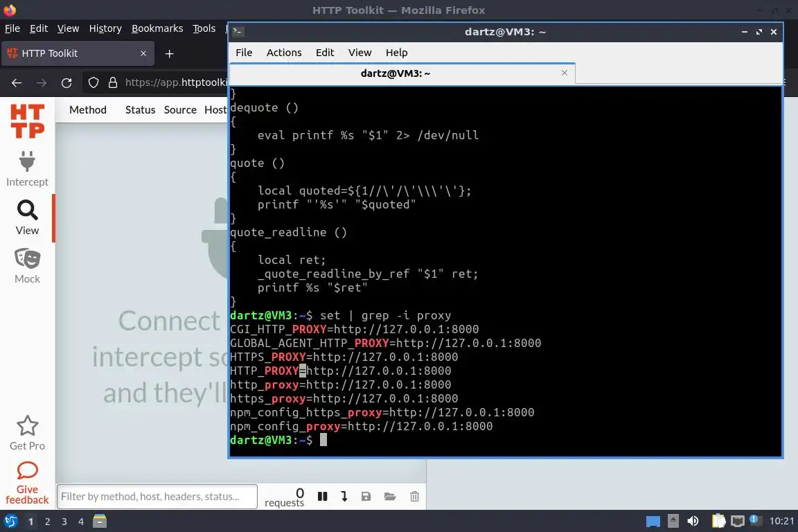The image size is (798, 532).
Task: Open the Firefox Edit menu
Action: (x=39, y=28)
